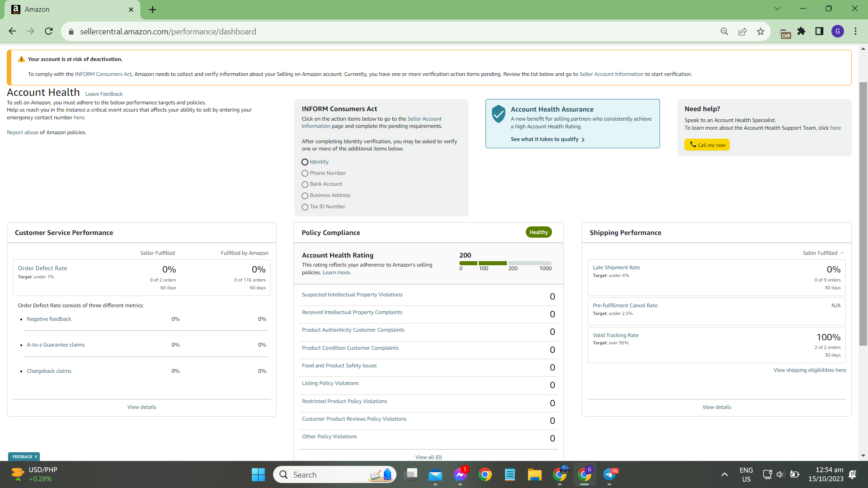Click View all (0) in Policy Compliance

[429, 457]
